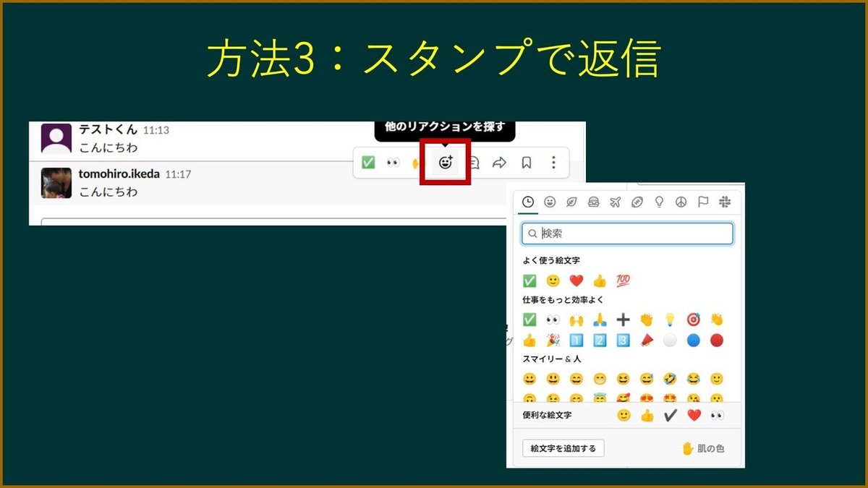
Task: Bookmark the message for later
Action: coord(527,163)
